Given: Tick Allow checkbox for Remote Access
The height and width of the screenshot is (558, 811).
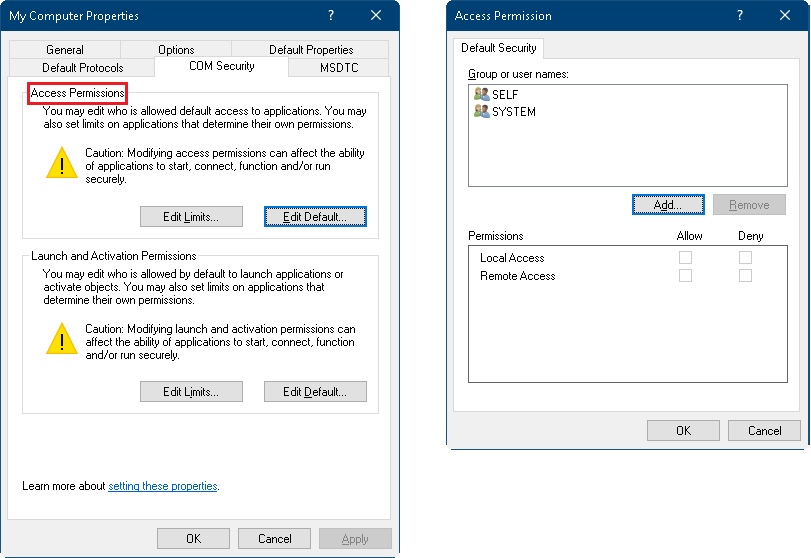Looking at the screenshot, I should [685, 276].
